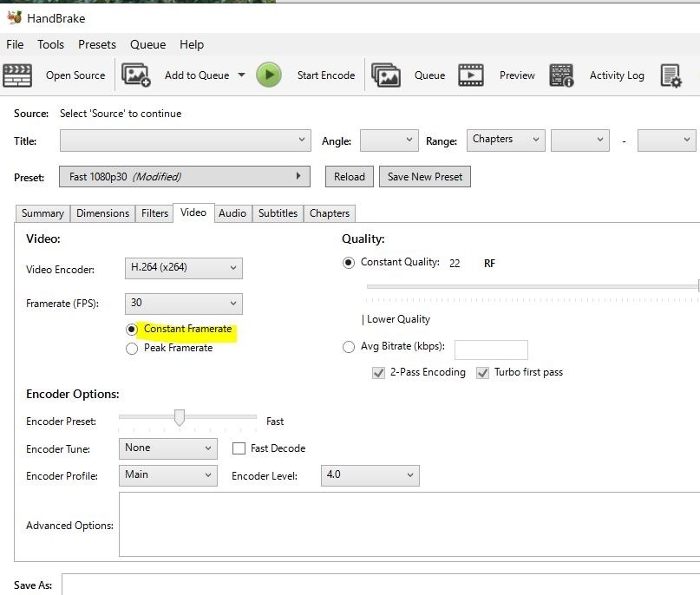Image resolution: width=700 pixels, height=595 pixels.
Task: Open the Encoder Profile dropdown
Action: (168, 475)
